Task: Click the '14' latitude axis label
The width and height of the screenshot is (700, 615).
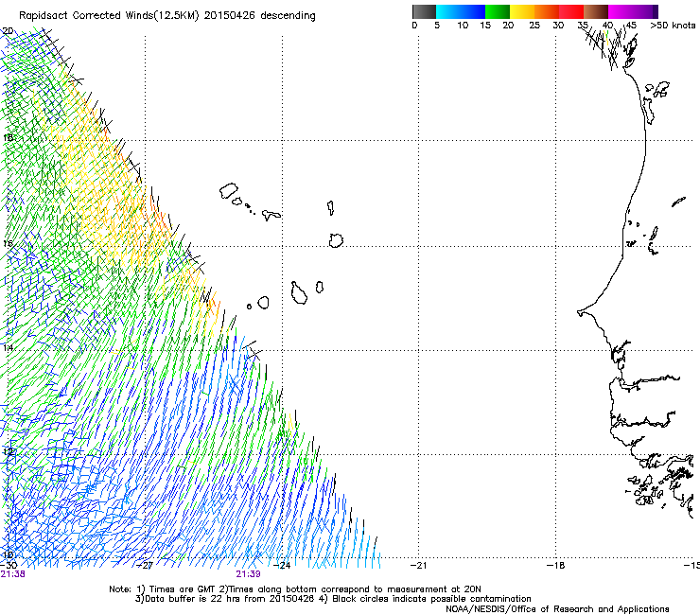Action: (x=8, y=347)
